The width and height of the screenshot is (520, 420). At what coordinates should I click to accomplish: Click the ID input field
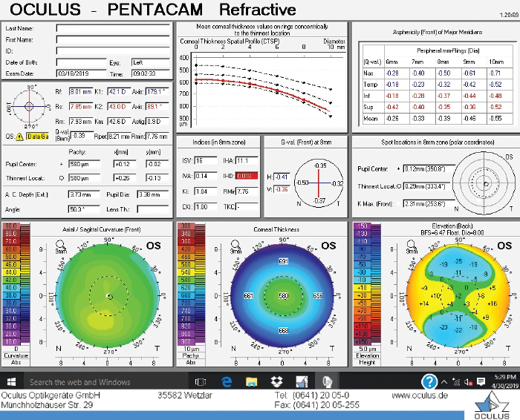click(113, 50)
